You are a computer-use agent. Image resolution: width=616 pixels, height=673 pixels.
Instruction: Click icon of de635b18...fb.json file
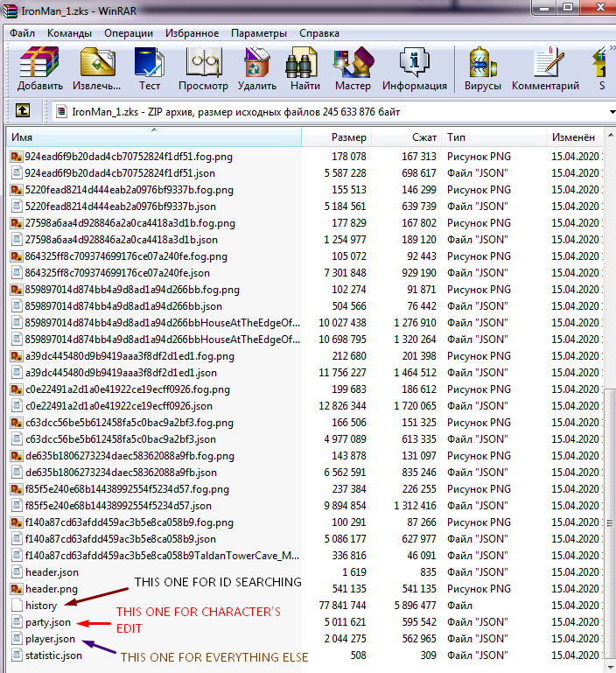17,473
